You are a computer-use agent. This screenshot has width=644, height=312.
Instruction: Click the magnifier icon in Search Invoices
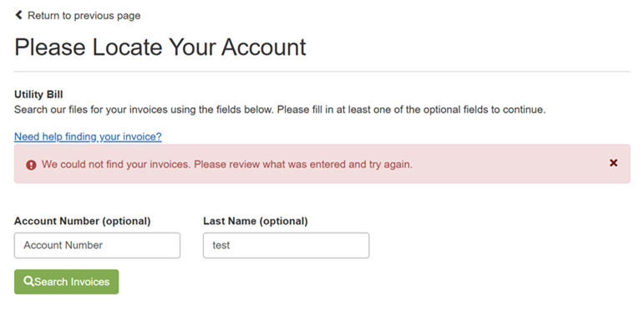click(x=28, y=281)
